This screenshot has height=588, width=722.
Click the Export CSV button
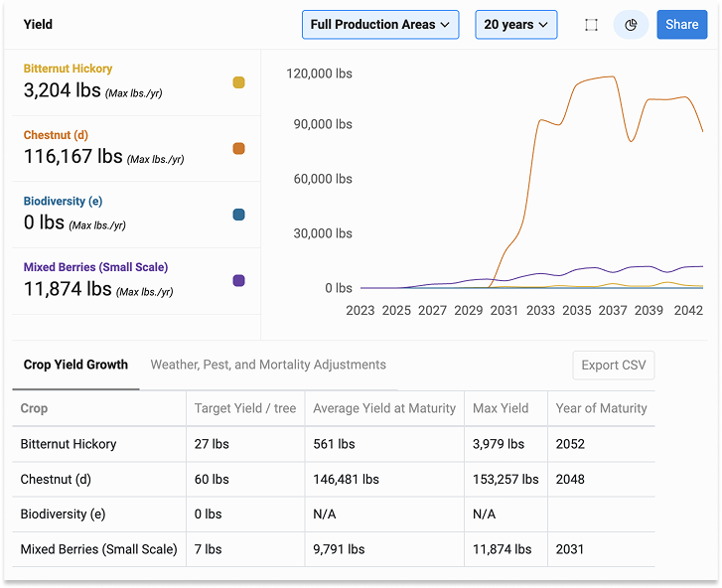pos(613,365)
